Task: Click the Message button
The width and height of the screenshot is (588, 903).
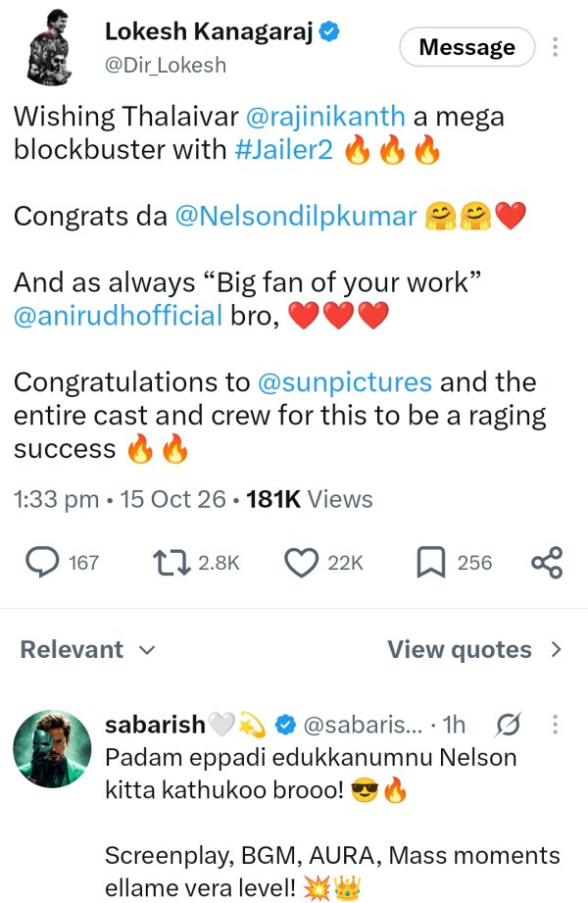Action: pos(467,47)
